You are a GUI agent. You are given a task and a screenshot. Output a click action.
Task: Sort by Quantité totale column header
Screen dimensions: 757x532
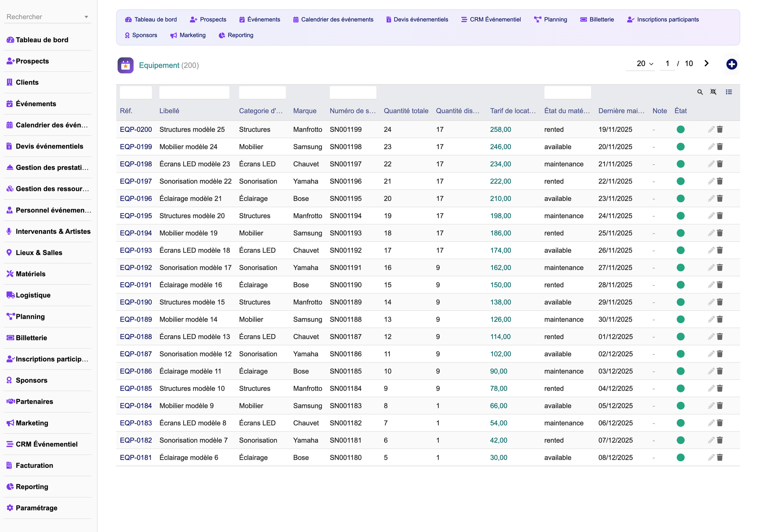pos(406,111)
